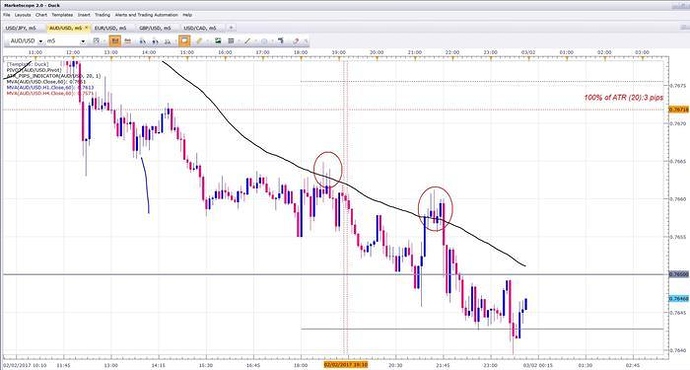
Task: Switch to the USD/JPY, m5 chart tab
Action: coord(21,28)
